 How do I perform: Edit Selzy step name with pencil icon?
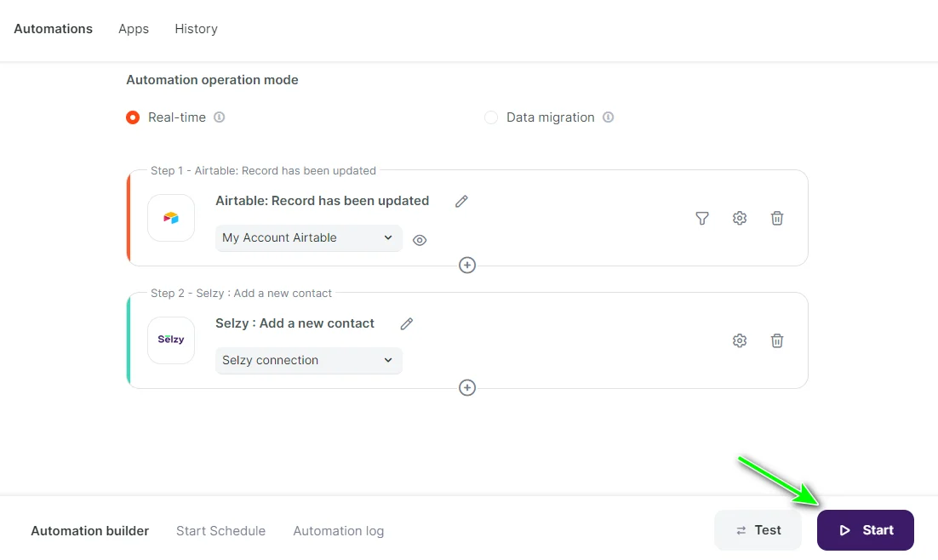pyautogui.click(x=407, y=324)
